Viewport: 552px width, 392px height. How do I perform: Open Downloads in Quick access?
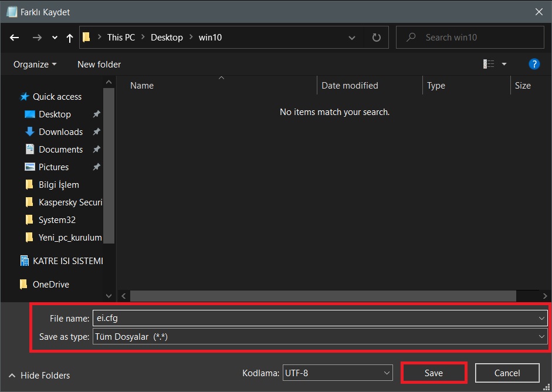click(x=60, y=132)
